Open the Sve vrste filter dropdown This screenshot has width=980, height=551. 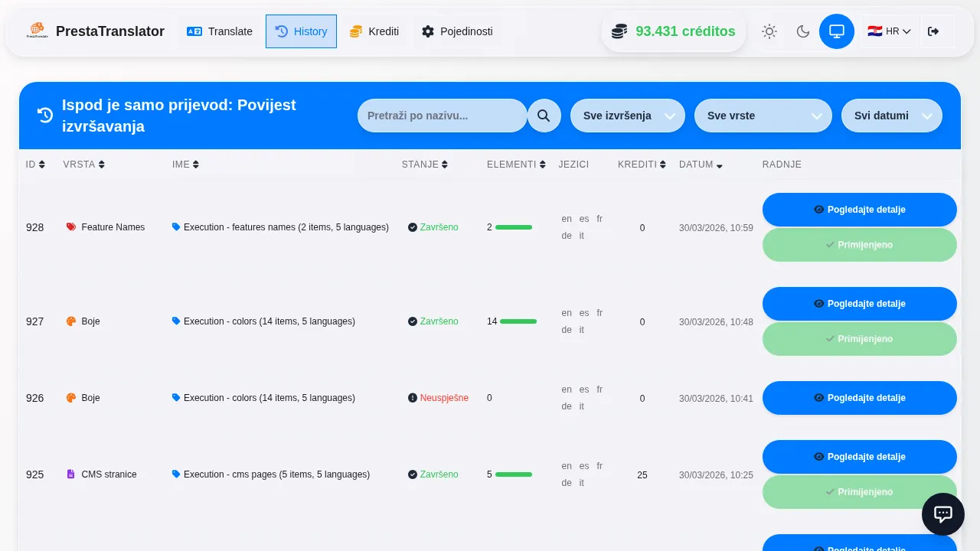(x=763, y=116)
